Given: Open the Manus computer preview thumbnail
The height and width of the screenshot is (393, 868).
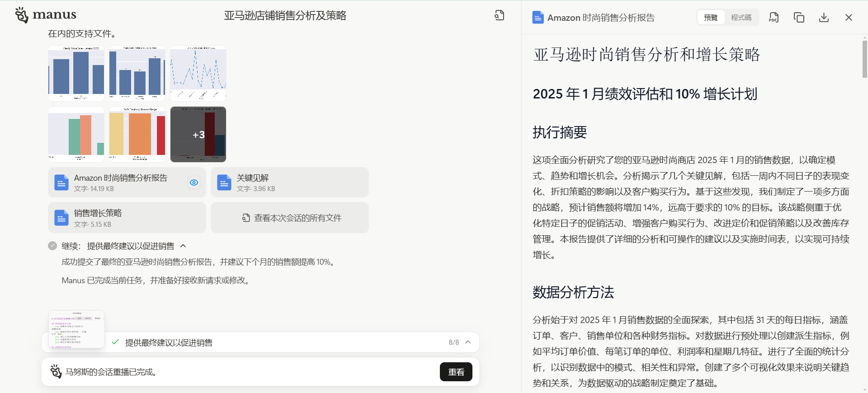Looking at the screenshot, I should pos(76,329).
